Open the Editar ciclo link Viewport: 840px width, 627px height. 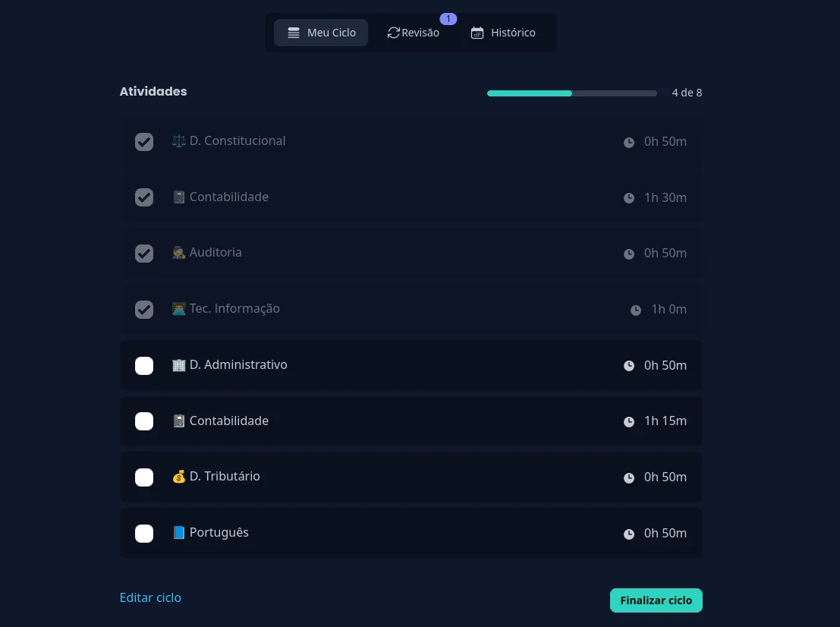click(x=150, y=597)
